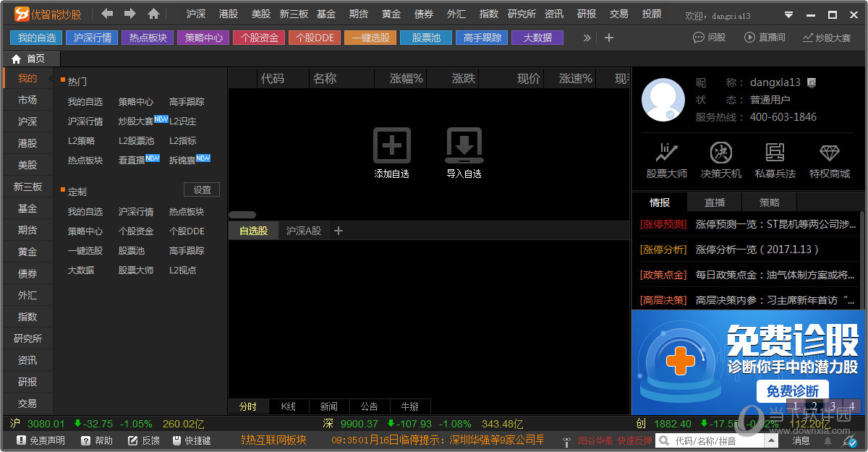Open 炒股大赛 link under 热门
The height and width of the screenshot is (452, 868).
[136, 121]
